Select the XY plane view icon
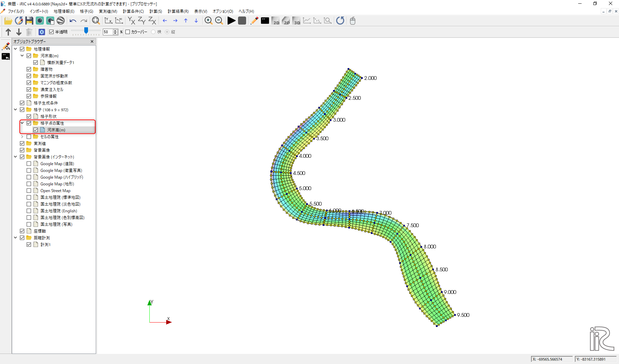This screenshot has height=364, width=619. click(131, 21)
